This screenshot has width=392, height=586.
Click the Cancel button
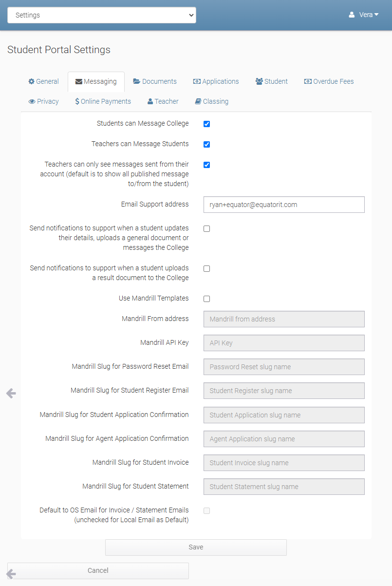(x=98, y=570)
